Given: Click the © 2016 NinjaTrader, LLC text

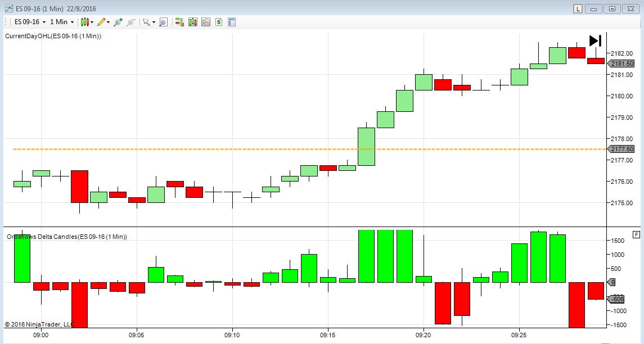Looking at the screenshot, I should point(40,324).
